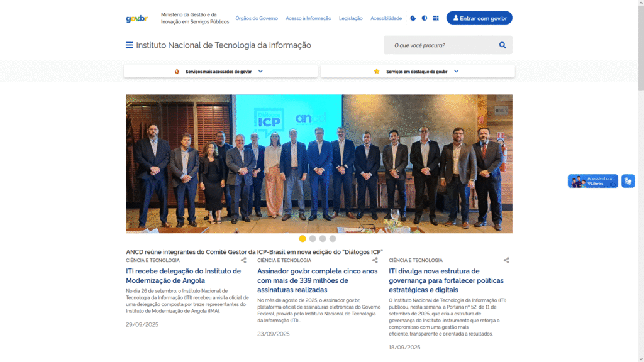Share the Angola delegation article
Image resolution: width=644 pixels, height=362 pixels.
[x=243, y=260]
